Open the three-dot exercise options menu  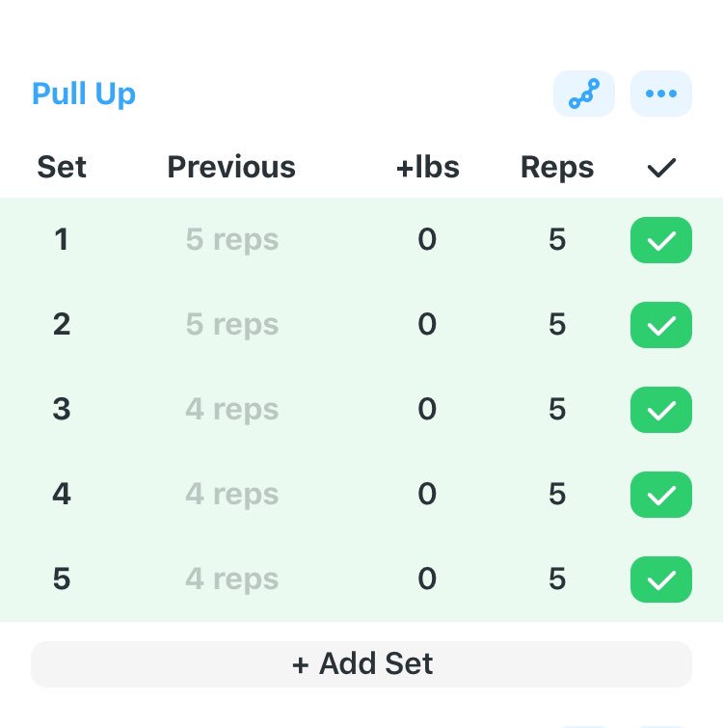[660, 94]
